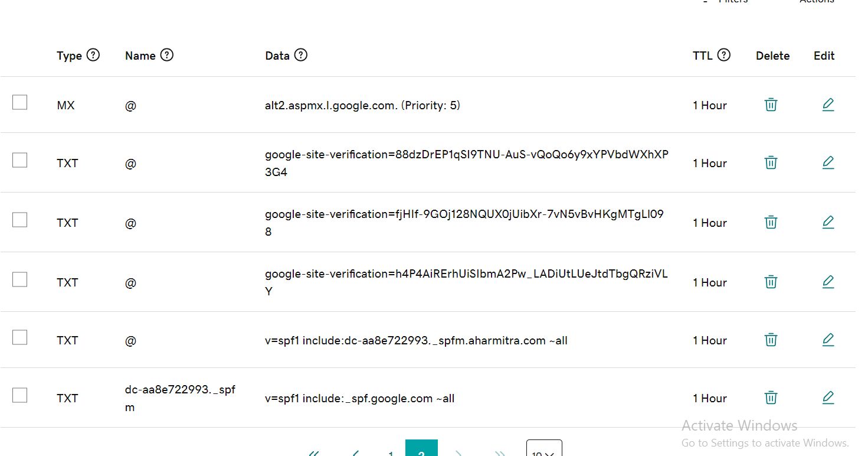Edit the _spf.google.com include TXT record
This screenshot has height=456, width=868.
coord(828,398)
